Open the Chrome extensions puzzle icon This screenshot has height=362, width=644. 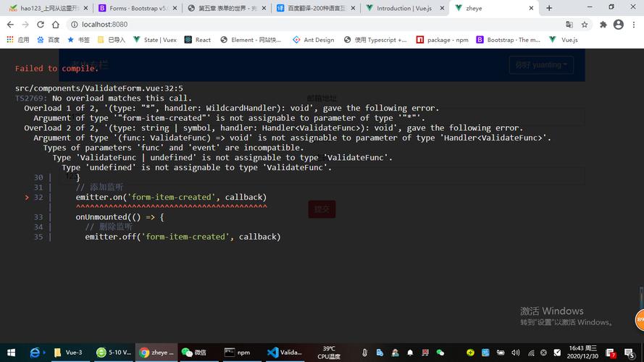[x=603, y=24]
